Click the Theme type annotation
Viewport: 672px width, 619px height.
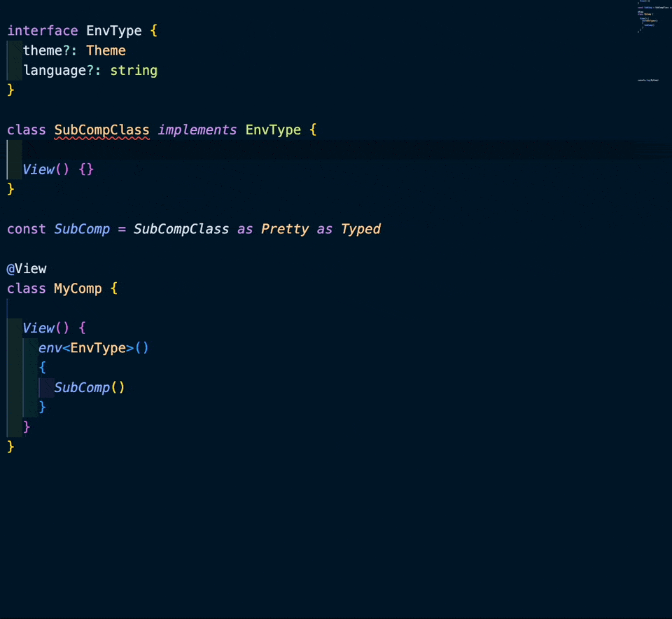106,50
